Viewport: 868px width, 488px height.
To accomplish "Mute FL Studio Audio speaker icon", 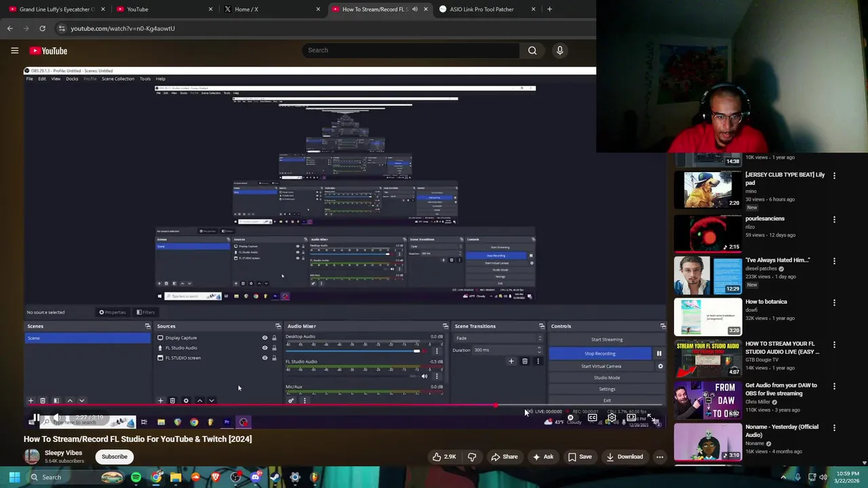I will 425,376.
